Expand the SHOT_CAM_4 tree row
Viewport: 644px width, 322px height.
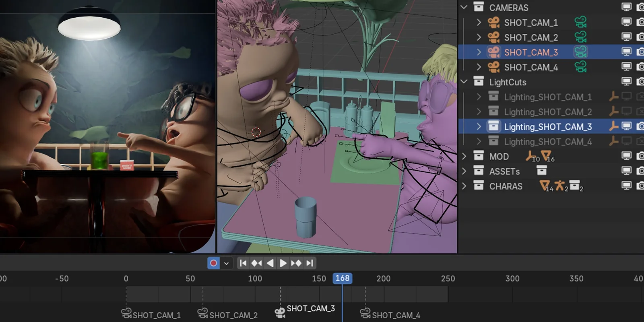pyautogui.click(x=479, y=67)
